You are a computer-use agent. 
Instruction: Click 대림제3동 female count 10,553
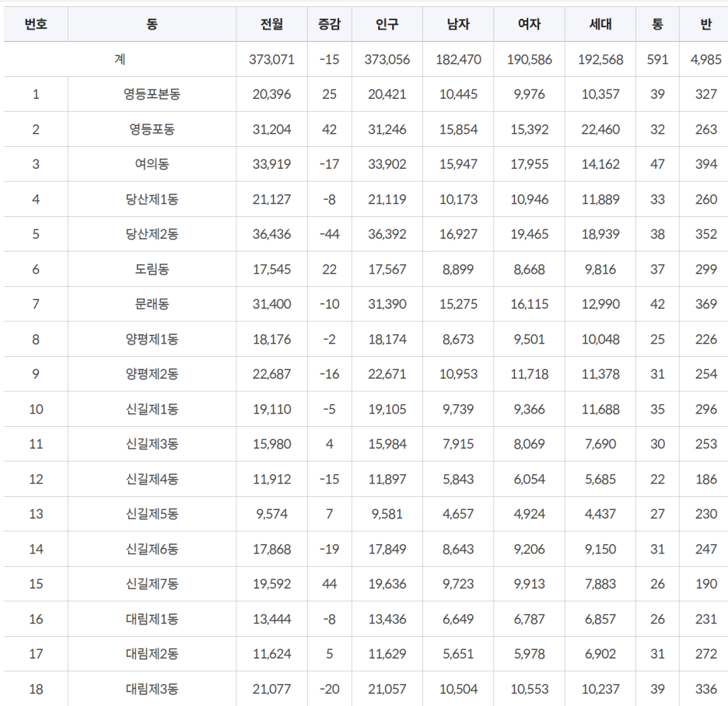[530, 689]
